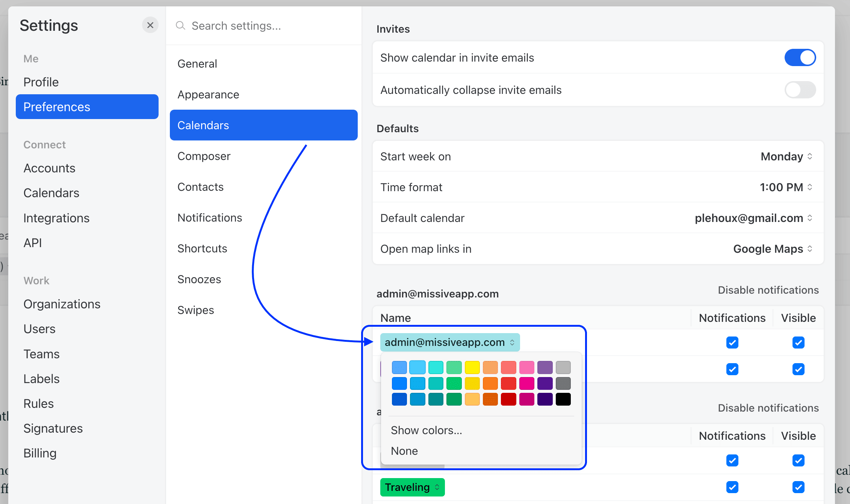The image size is (850, 504).
Task: Choose the yellow swatch in top row
Action: (x=472, y=367)
